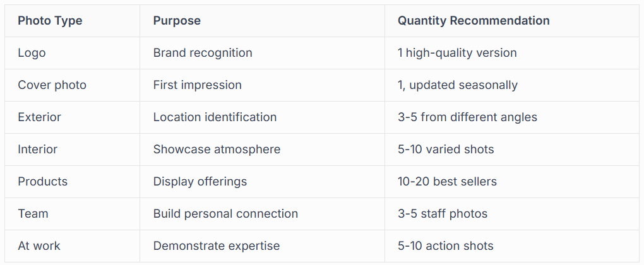Click the At work cell

[39, 246]
